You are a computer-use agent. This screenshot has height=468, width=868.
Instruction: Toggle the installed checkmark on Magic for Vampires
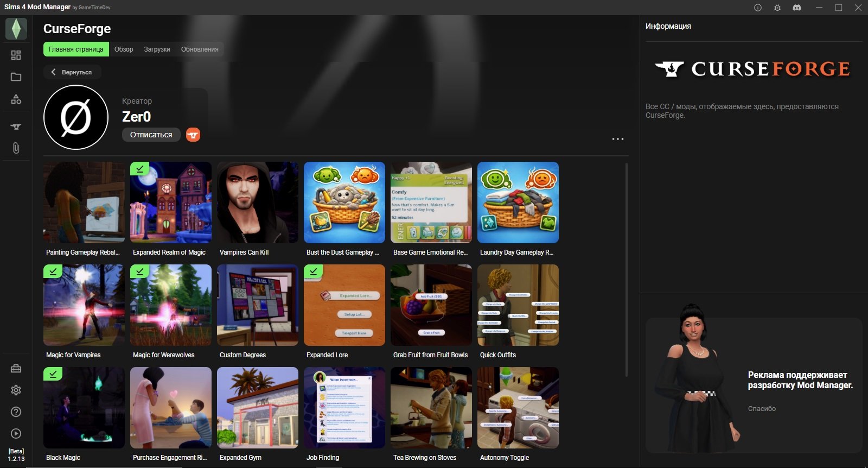pyautogui.click(x=53, y=271)
